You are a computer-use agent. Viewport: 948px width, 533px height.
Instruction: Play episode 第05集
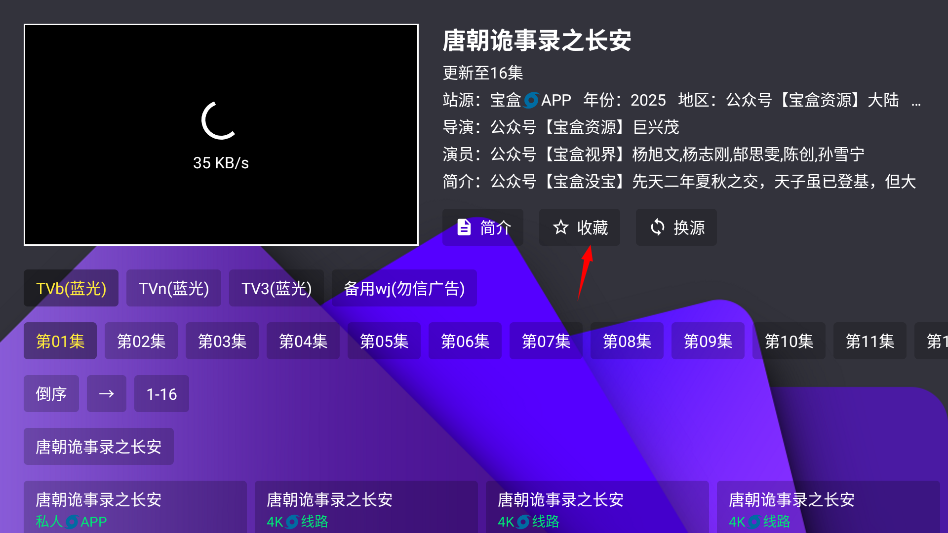coord(385,341)
